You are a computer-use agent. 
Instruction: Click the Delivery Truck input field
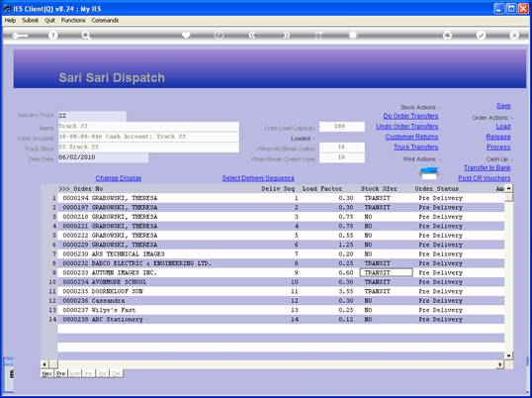coord(92,116)
